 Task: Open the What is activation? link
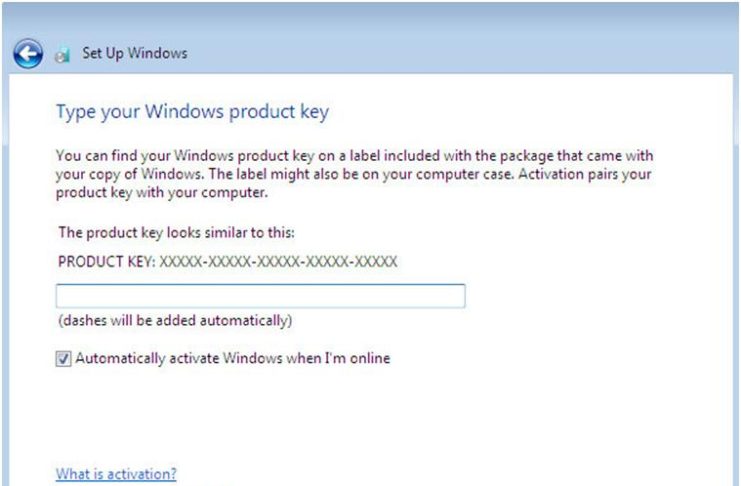[116, 474]
